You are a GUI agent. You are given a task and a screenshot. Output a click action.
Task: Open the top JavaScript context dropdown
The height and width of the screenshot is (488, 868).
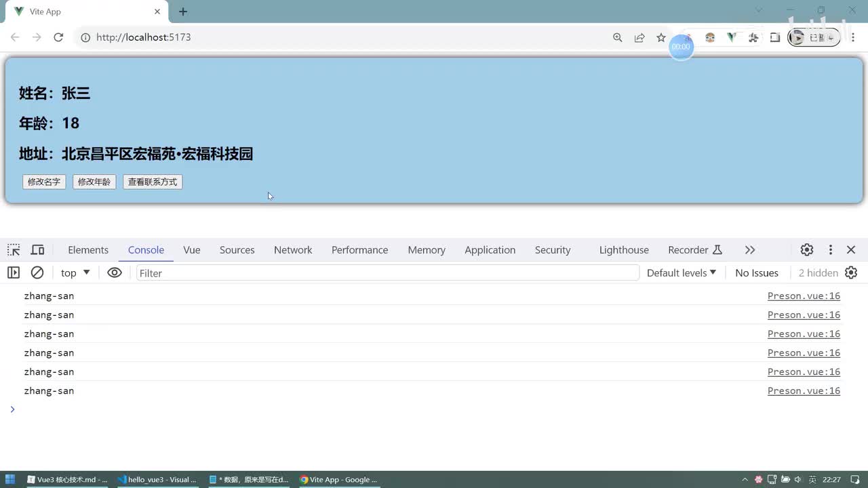75,272
